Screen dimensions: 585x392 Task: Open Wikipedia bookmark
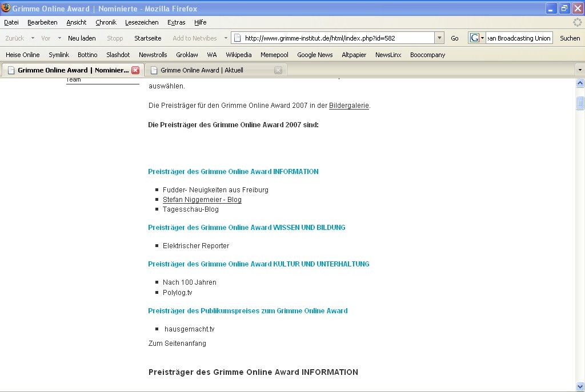[239, 55]
